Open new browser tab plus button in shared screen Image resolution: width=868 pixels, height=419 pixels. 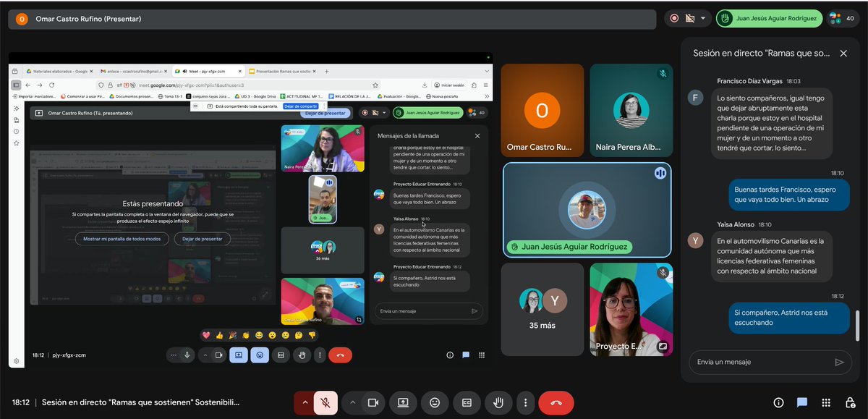pyautogui.click(x=327, y=71)
